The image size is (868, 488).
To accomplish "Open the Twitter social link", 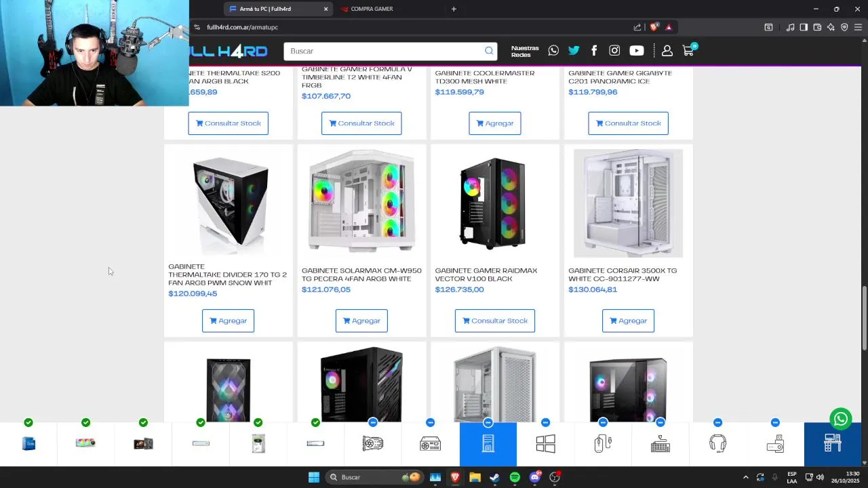I will pyautogui.click(x=574, y=51).
